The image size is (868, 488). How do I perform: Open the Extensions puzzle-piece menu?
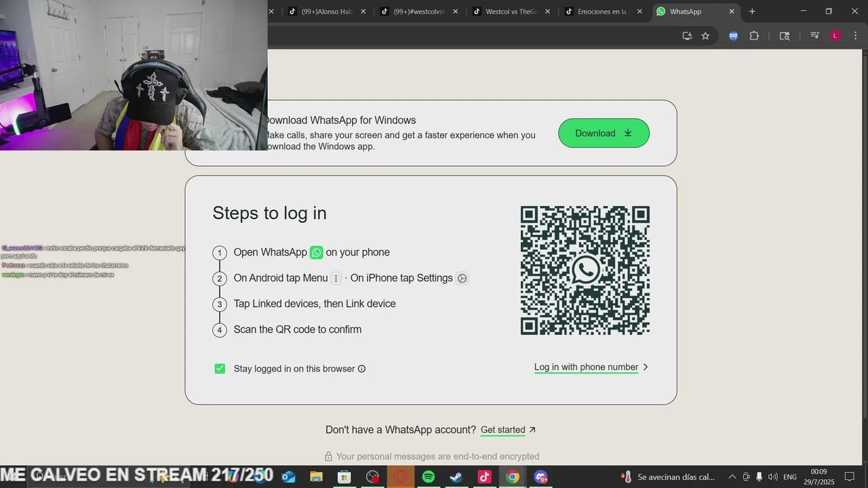[754, 36]
